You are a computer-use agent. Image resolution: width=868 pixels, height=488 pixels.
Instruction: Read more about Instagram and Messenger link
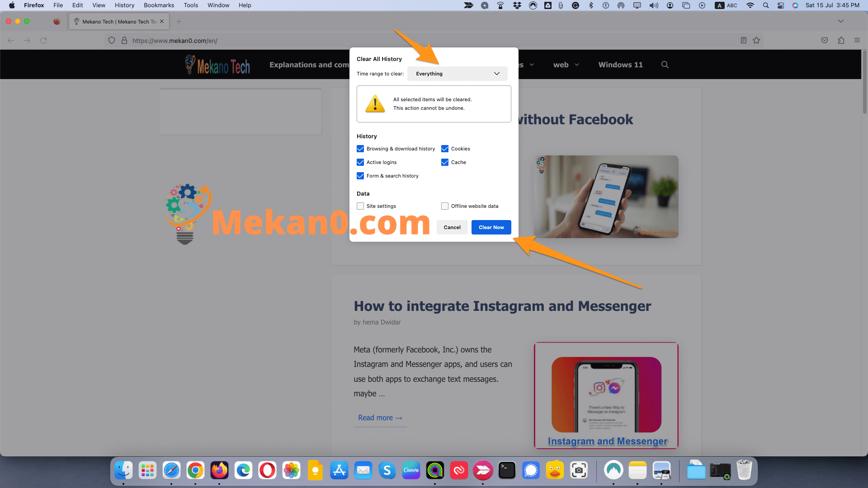pos(380,417)
